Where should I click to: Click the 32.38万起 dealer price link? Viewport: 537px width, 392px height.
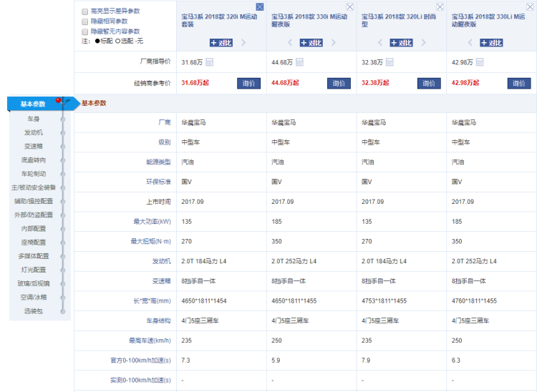tap(375, 83)
